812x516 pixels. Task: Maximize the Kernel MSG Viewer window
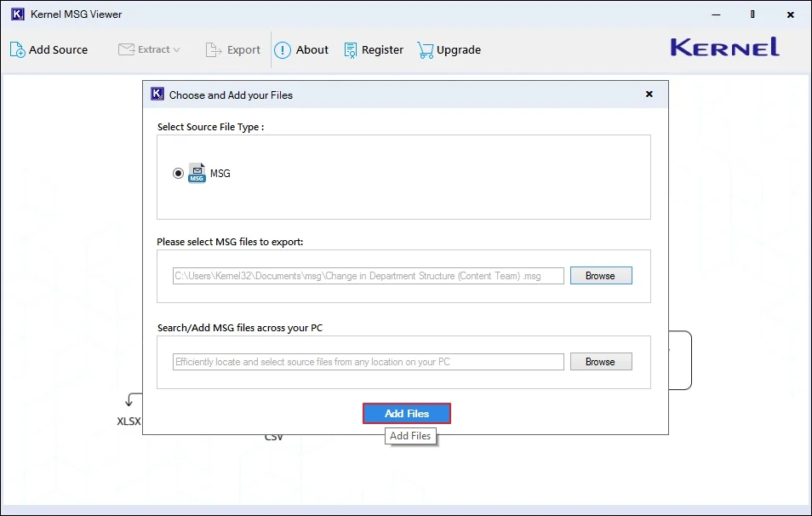click(x=752, y=14)
